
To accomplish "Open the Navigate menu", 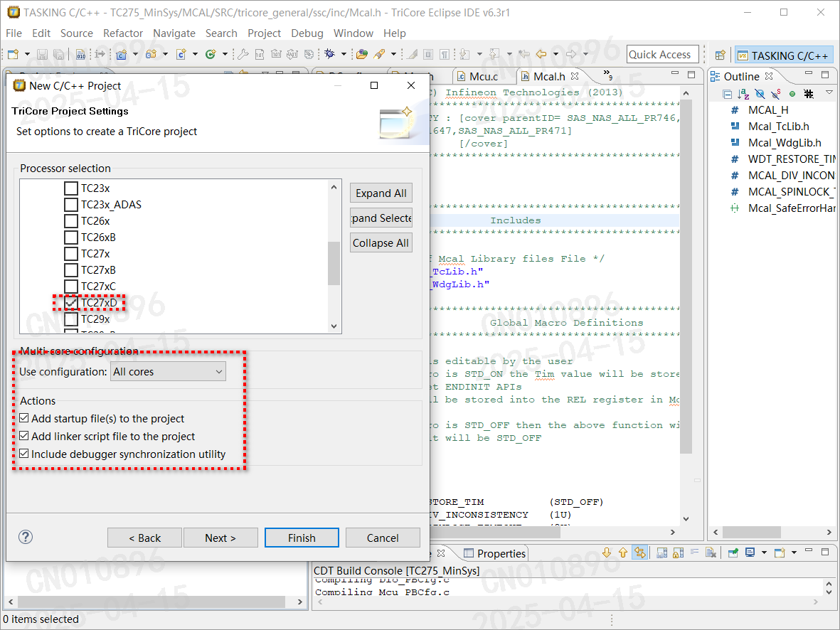I will tap(174, 33).
